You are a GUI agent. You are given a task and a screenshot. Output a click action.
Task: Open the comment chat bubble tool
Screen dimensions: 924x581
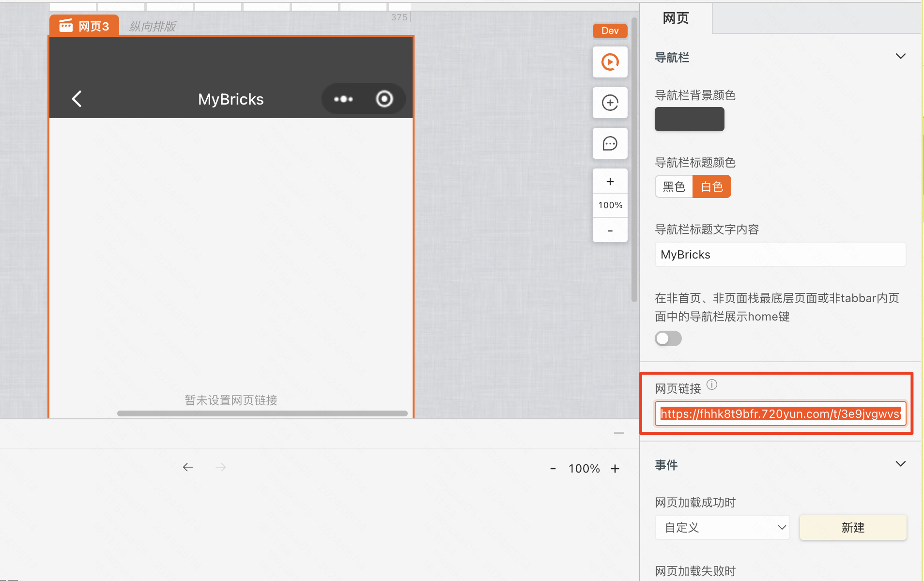click(610, 143)
